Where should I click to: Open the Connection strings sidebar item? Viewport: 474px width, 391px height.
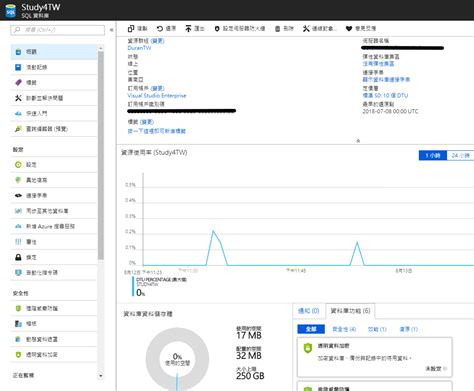[54, 195]
